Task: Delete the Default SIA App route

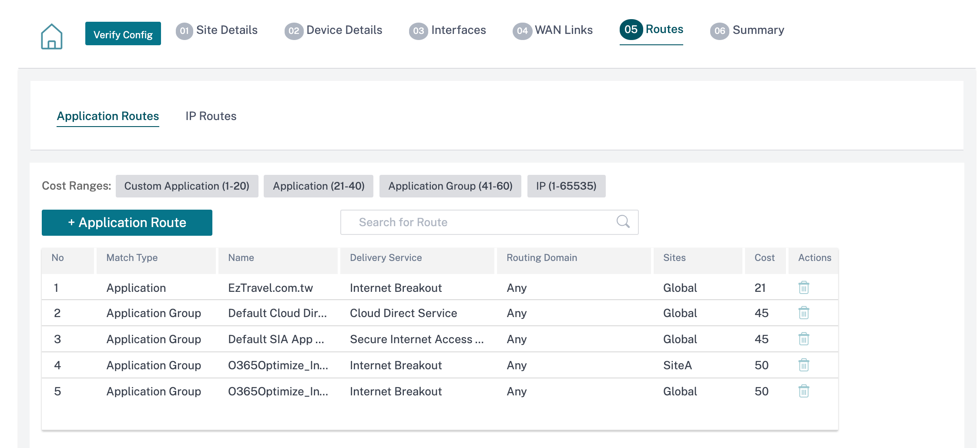Action: coord(804,339)
